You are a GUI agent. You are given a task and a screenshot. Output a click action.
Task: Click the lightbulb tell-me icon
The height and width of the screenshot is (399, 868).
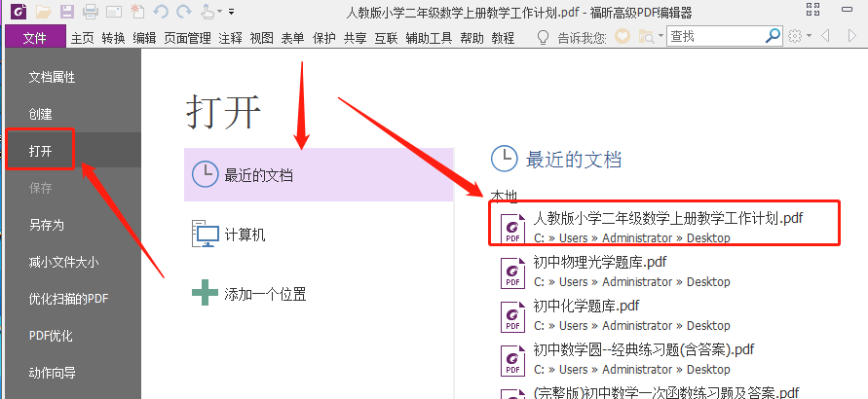(544, 38)
